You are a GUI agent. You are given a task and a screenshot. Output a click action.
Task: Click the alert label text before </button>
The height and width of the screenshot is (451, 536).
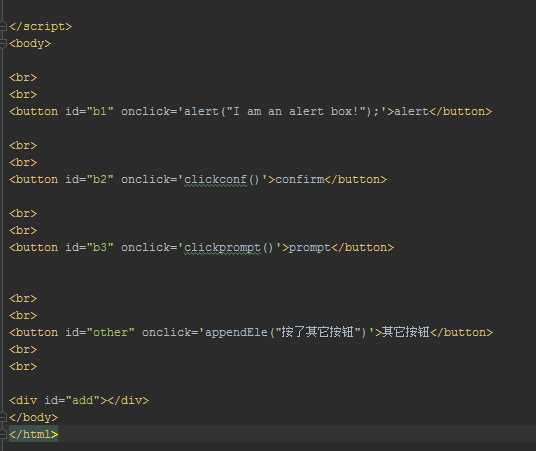[412, 111]
